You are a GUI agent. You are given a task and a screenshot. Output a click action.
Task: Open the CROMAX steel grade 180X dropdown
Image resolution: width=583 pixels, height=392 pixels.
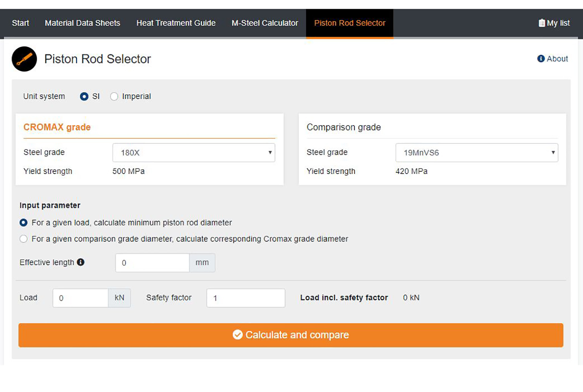(x=193, y=153)
